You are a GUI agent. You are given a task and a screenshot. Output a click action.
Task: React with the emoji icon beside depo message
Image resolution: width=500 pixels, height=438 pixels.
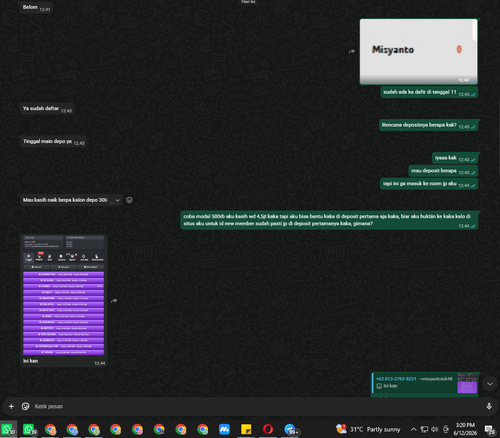(x=129, y=200)
